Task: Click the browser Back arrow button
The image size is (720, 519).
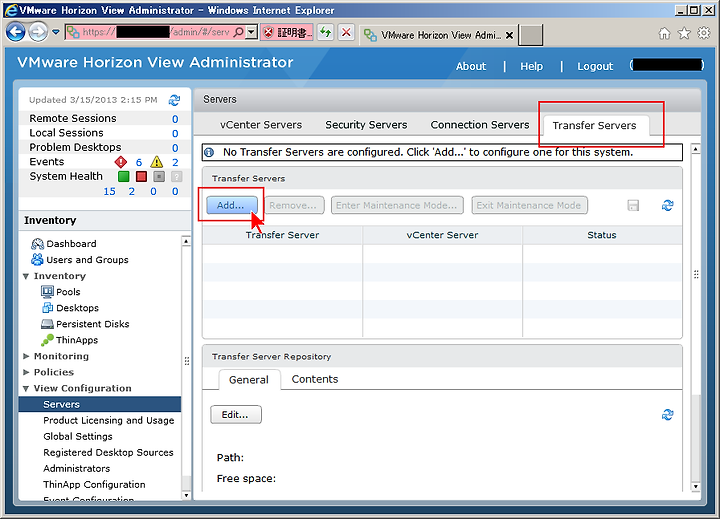Action: pos(15,32)
